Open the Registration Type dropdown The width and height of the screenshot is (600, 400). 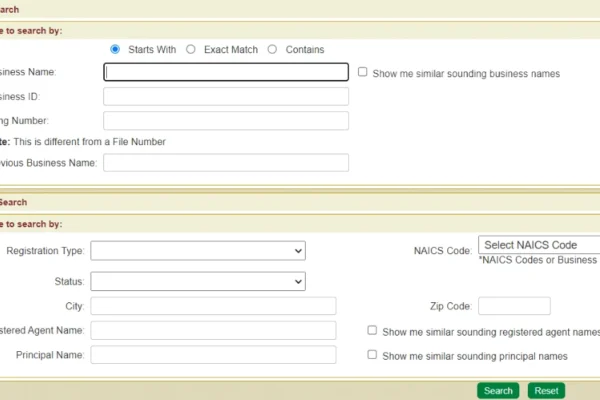point(197,250)
